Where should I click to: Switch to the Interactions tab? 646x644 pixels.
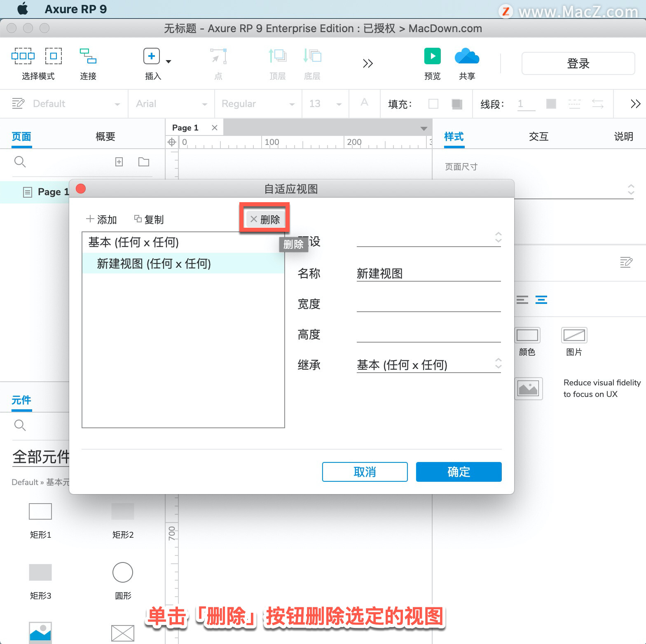click(x=539, y=137)
